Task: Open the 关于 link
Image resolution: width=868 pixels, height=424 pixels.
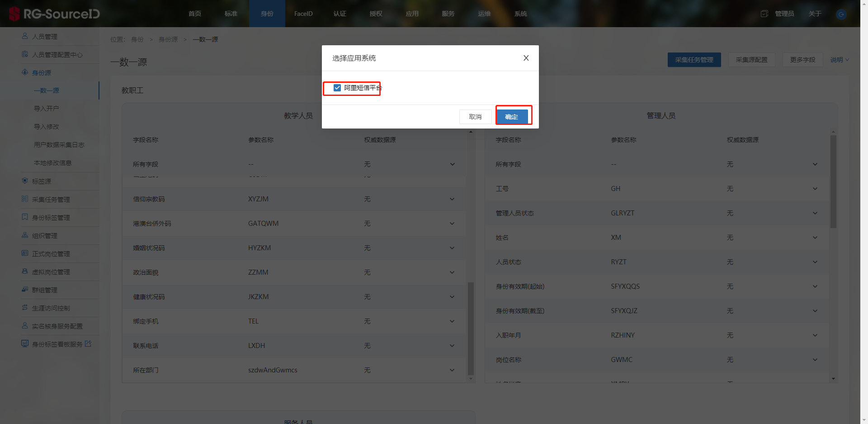Action: [x=815, y=14]
